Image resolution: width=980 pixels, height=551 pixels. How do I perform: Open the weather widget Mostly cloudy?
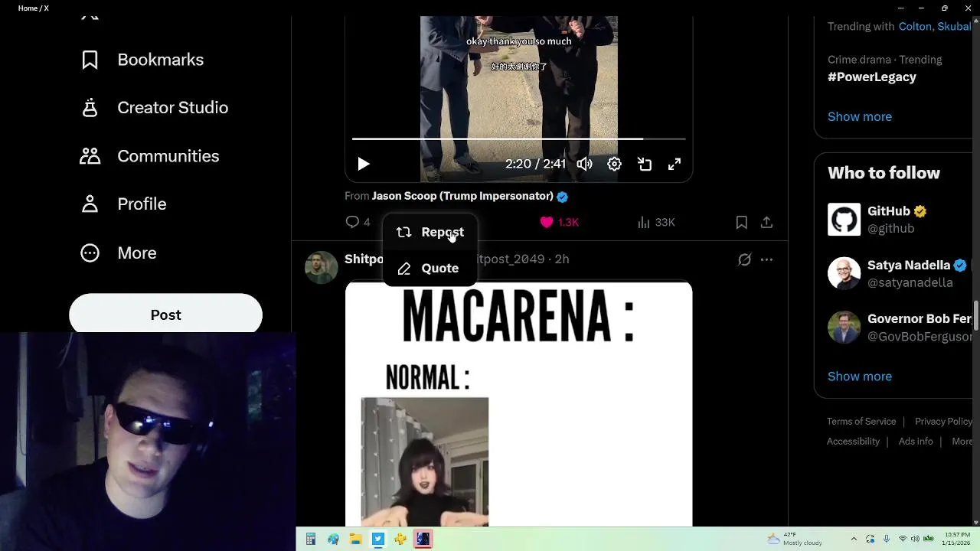794,539
